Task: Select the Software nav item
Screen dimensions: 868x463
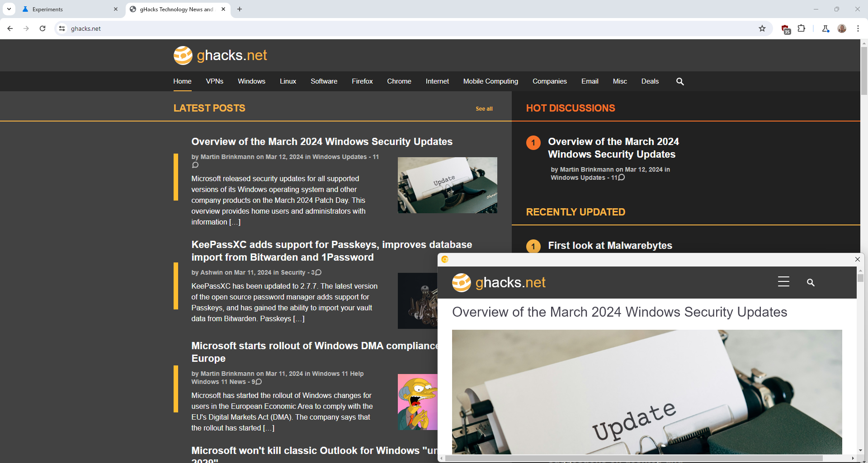Action: click(x=324, y=81)
